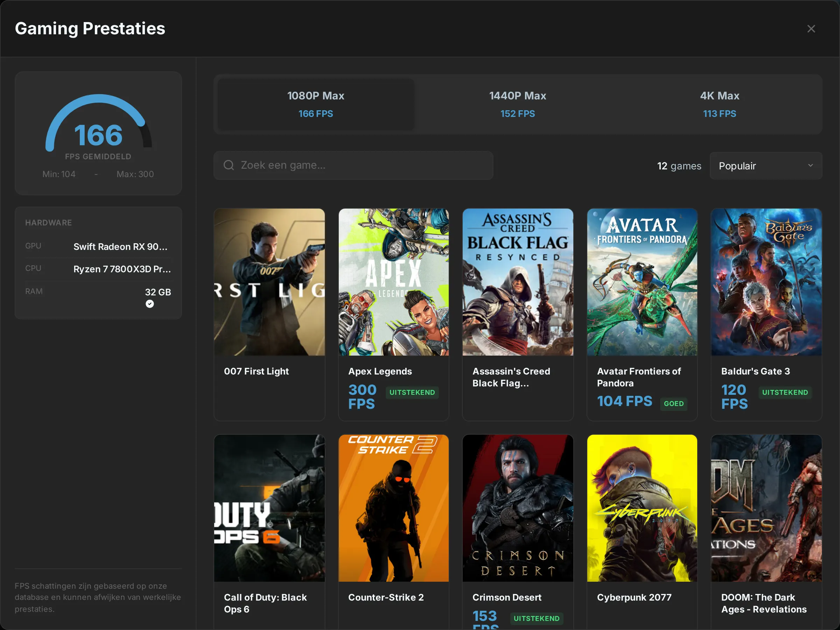Focus the Zoek een game search field
The height and width of the screenshot is (630, 840).
(353, 166)
